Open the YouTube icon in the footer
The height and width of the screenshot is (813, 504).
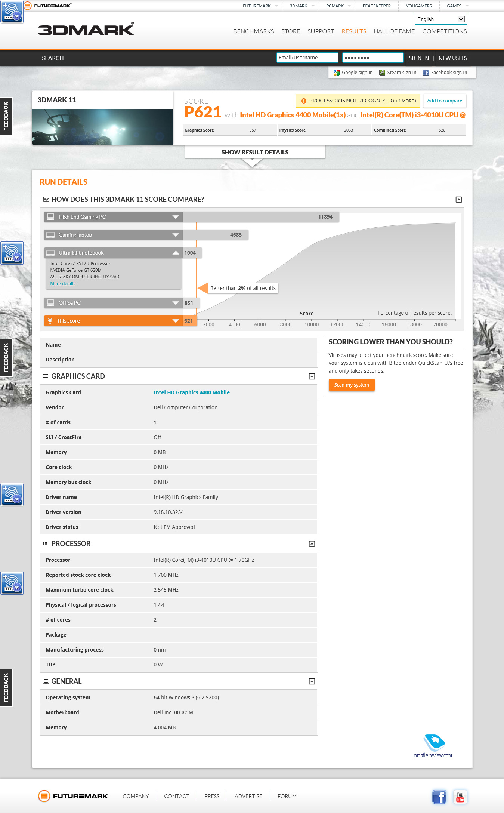[x=460, y=797]
